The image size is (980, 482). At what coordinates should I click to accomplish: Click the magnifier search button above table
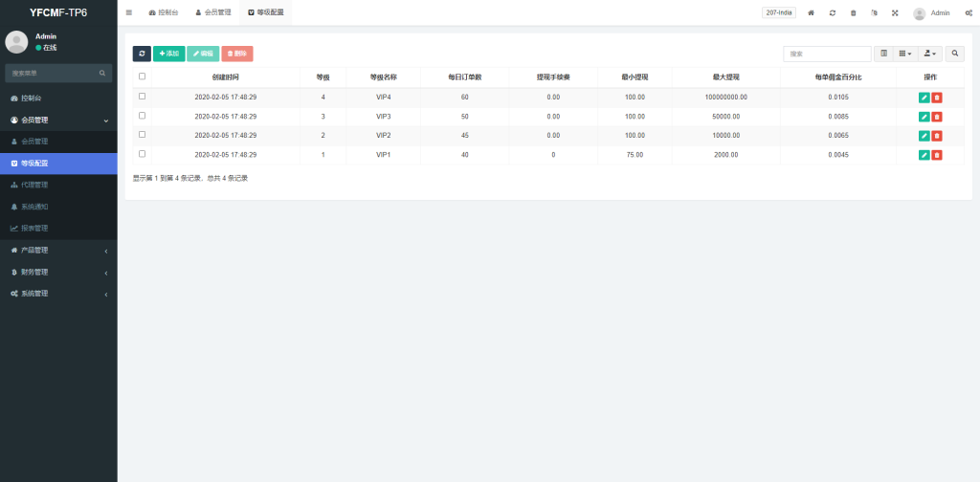point(955,54)
